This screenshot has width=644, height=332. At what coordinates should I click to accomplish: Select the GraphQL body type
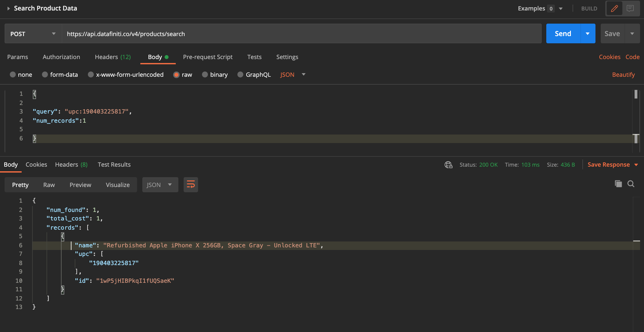(x=241, y=74)
